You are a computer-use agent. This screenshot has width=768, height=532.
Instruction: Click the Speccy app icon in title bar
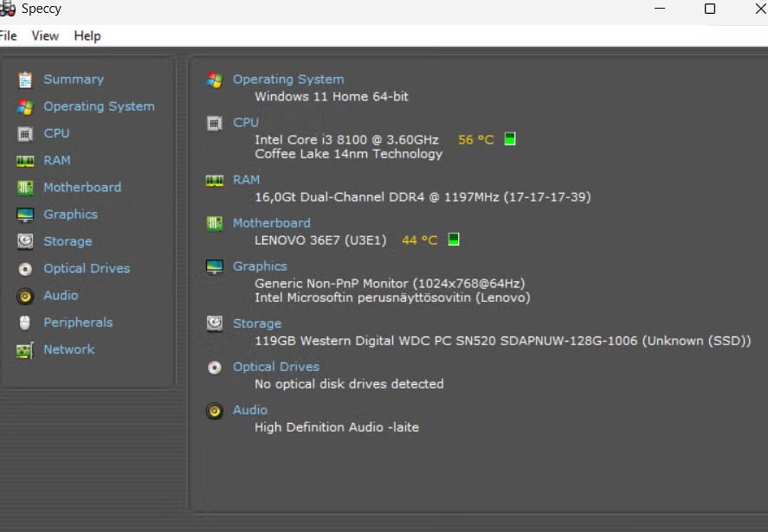point(7,9)
